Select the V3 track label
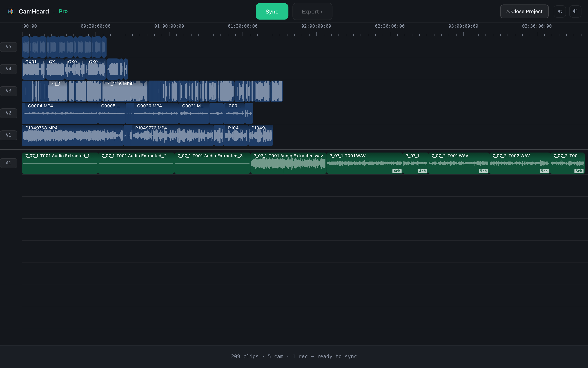The width and height of the screenshot is (588, 368). [x=9, y=91]
